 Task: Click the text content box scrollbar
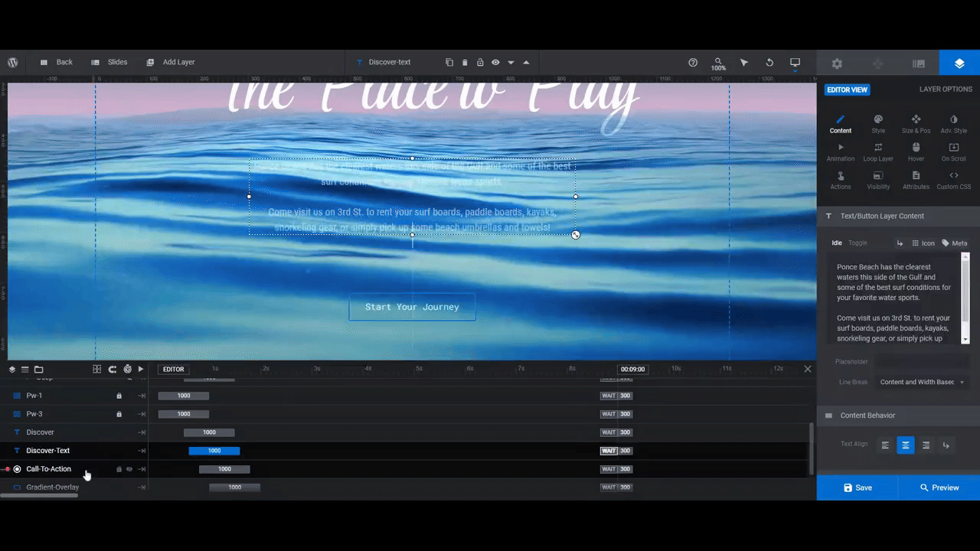pyautogui.click(x=965, y=298)
